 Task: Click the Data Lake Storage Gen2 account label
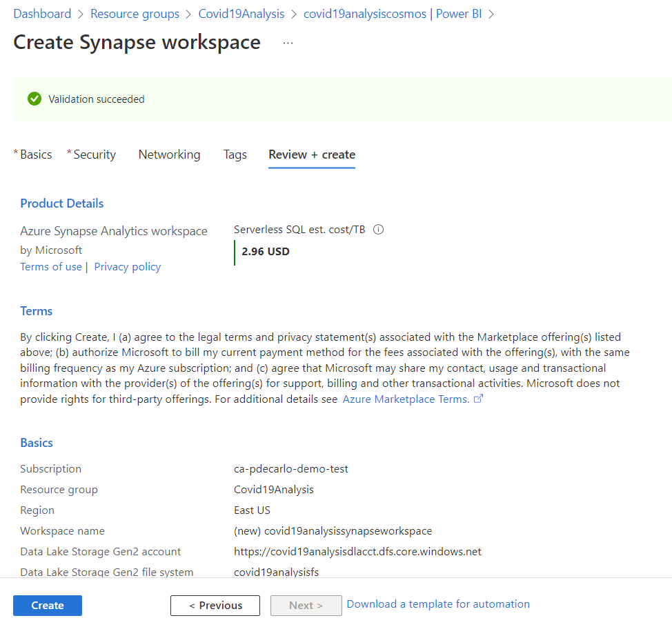click(x=100, y=552)
